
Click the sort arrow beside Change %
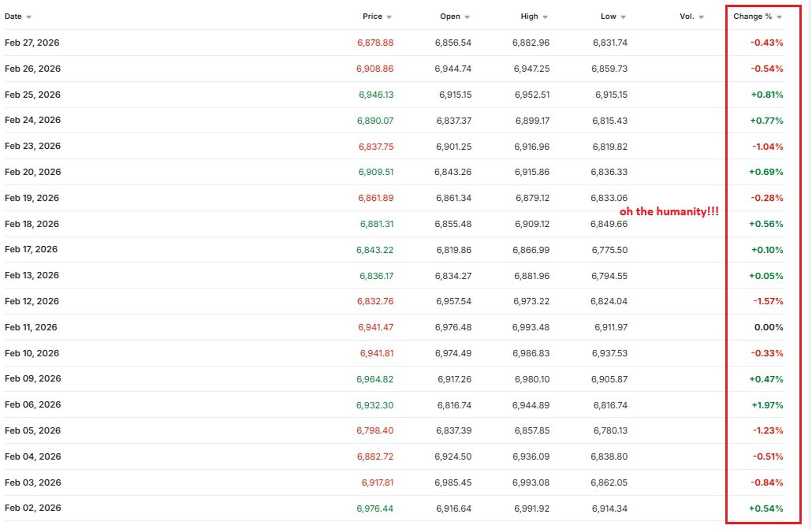tap(779, 17)
